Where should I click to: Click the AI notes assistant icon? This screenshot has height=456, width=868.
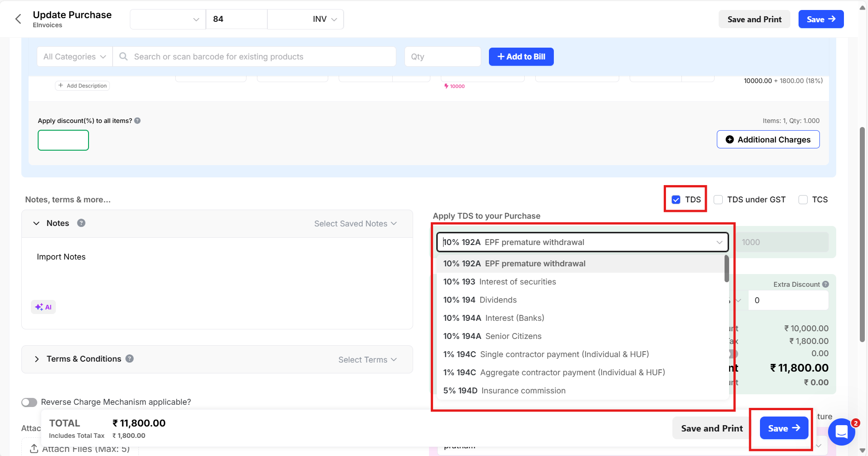pyautogui.click(x=44, y=307)
